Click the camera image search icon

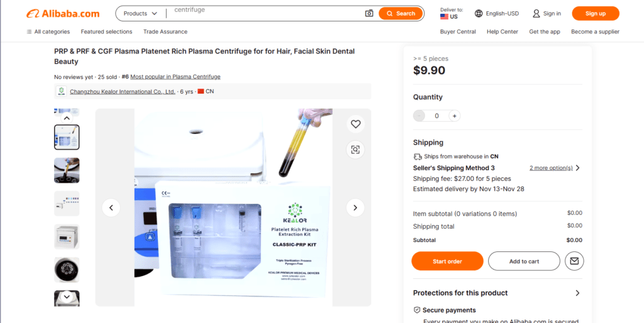click(369, 13)
